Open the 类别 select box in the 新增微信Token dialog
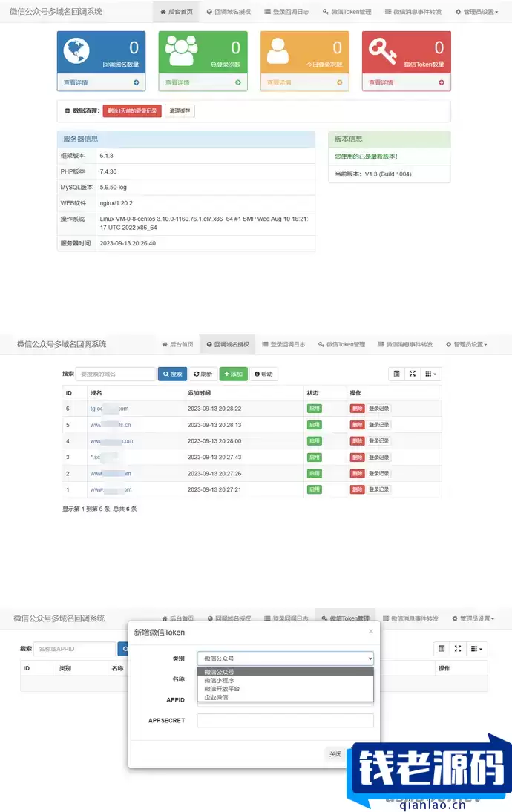This screenshot has height=812, width=512. click(285, 658)
